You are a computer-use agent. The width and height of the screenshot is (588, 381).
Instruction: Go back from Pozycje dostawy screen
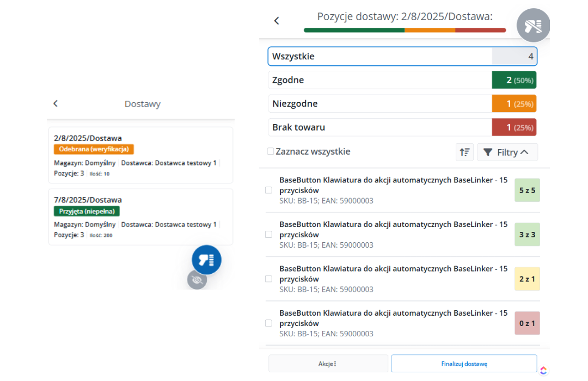click(x=277, y=21)
